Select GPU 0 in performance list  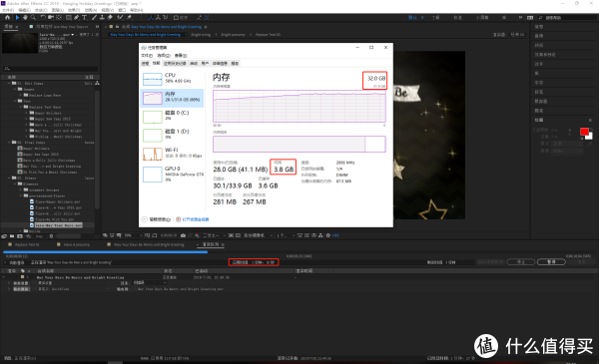172,174
